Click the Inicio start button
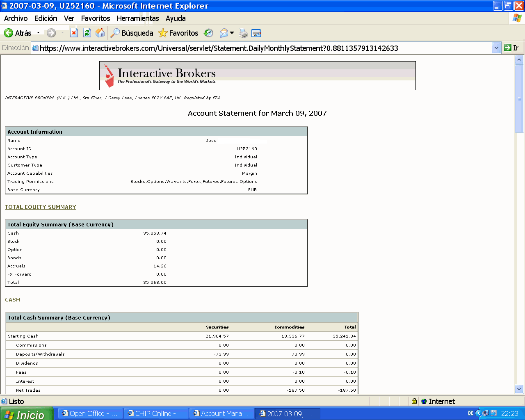The width and height of the screenshot is (525, 420). [x=26, y=414]
